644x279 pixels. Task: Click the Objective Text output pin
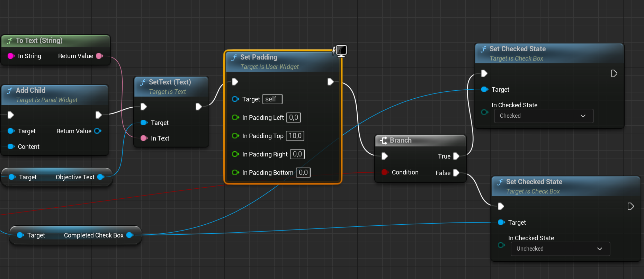[101, 177]
